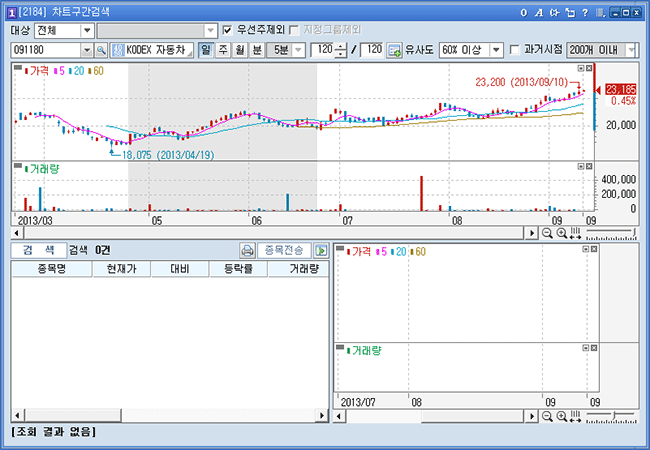This screenshot has width=650, height=450.
Task: Zoom in the lower-right comparison chart
Action: 562,416
